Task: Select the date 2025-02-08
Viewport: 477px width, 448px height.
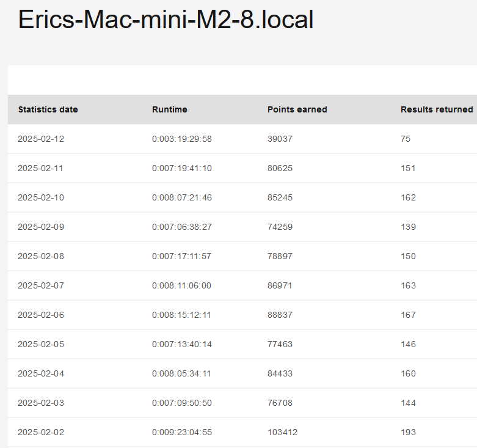Action: [41, 256]
